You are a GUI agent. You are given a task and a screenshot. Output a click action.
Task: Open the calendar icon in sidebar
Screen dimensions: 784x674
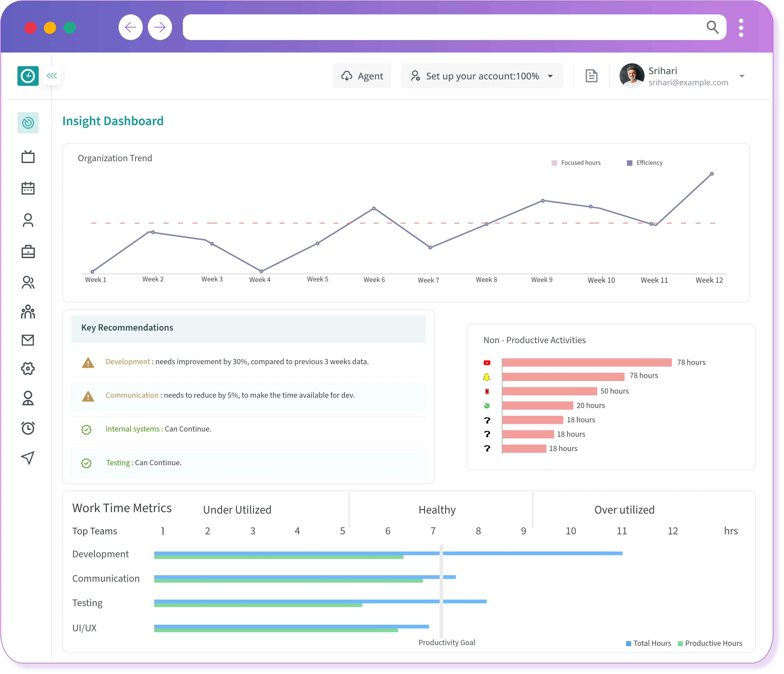pos(28,188)
